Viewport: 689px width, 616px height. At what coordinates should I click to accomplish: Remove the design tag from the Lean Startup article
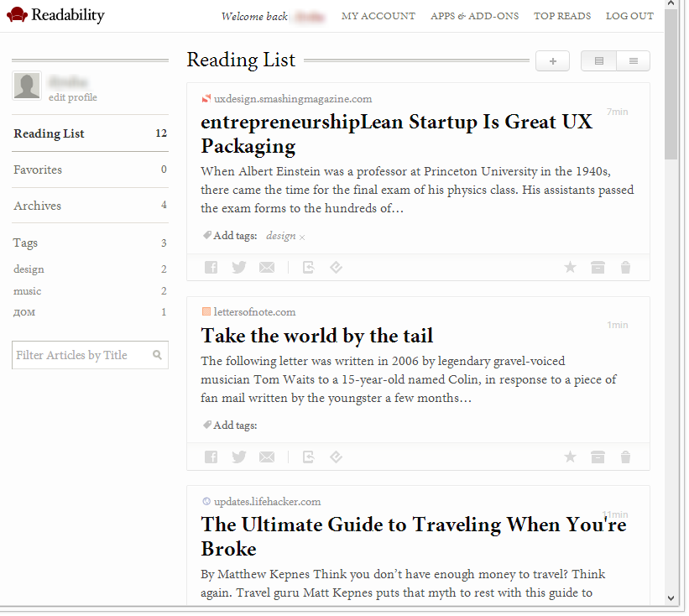point(302,238)
